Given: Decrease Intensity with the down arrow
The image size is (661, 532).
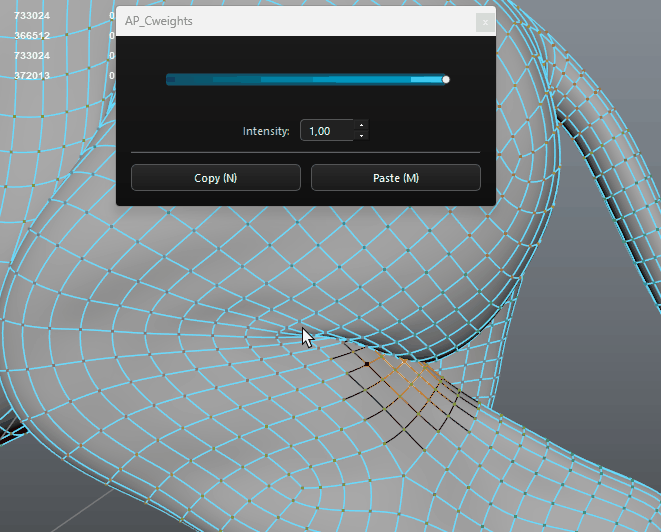Looking at the screenshot, I should coord(361,136).
